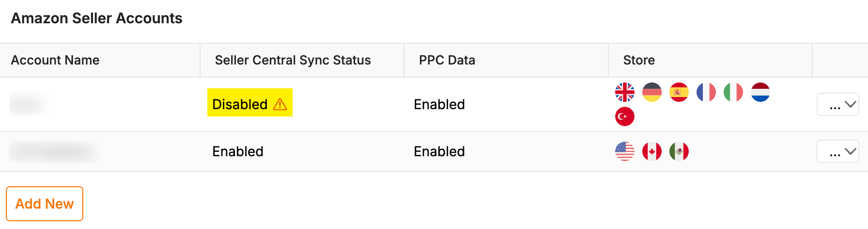This screenshot has height=229, width=868.
Task: Click the United Kingdom flag store icon
Action: coord(625,92)
